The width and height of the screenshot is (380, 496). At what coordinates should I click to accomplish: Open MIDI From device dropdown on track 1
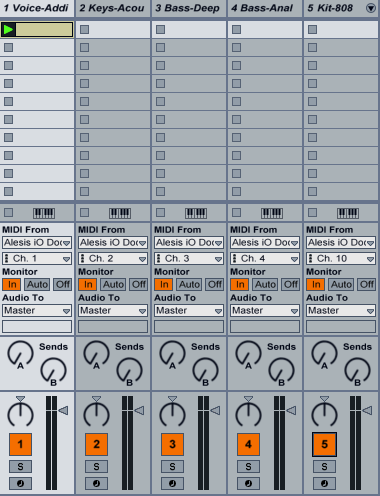click(x=37, y=243)
